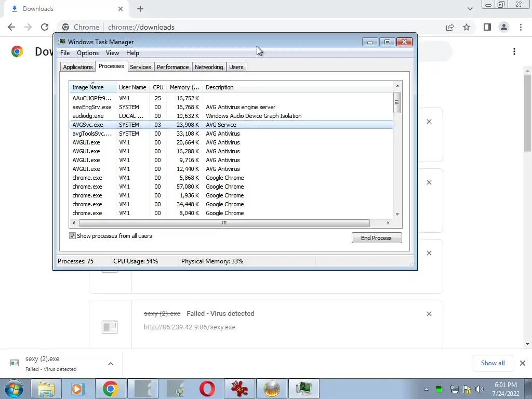Expand sexy (2).exe download shelf options chevron
The width and height of the screenshot is (532, 399).
(x=111, y=363)
